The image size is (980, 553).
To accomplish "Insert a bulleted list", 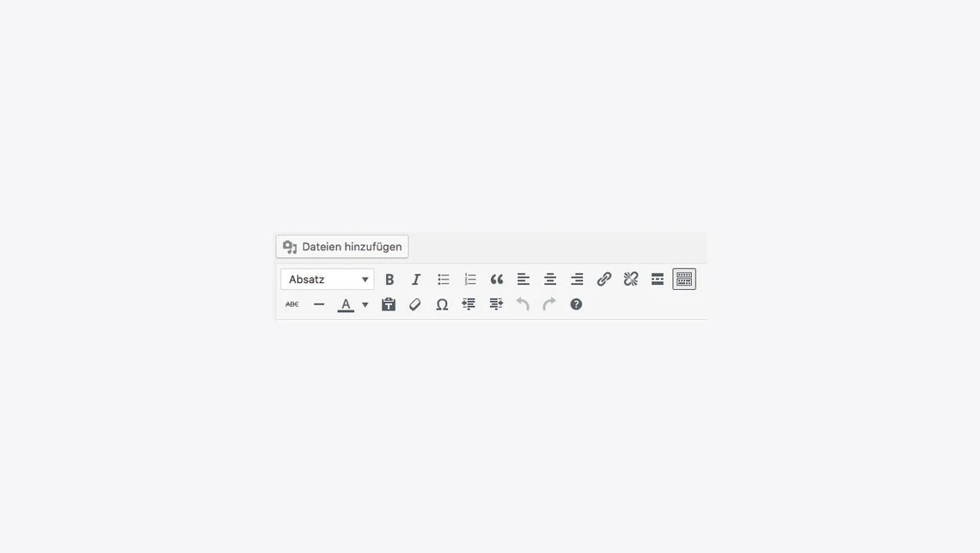I will (x=443, y=280).
